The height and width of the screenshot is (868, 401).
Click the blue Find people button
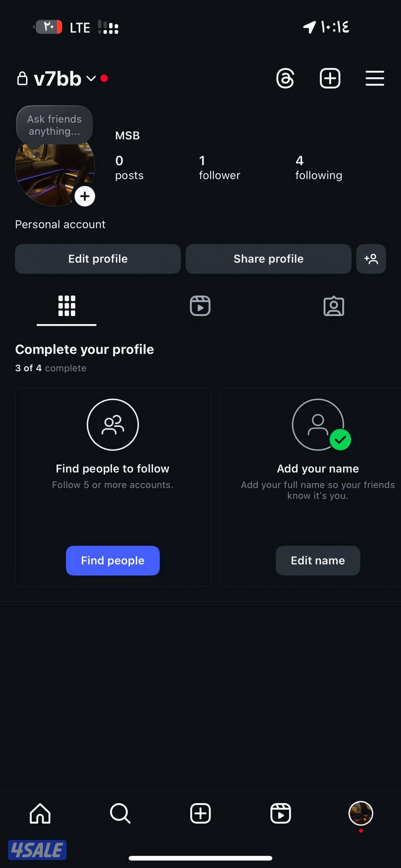(113, 560)
